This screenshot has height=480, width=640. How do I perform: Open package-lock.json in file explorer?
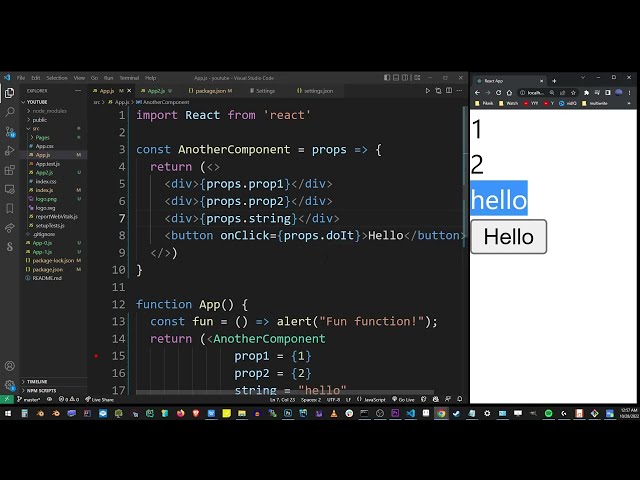click(53, 260)
